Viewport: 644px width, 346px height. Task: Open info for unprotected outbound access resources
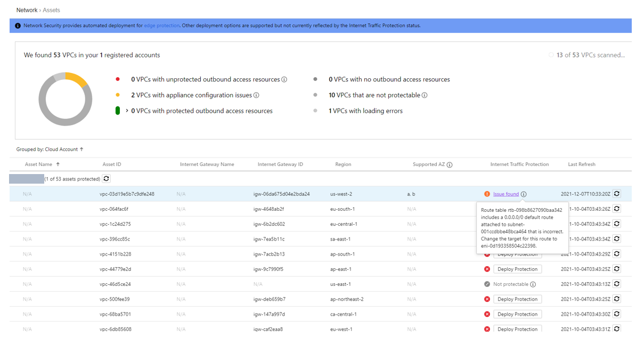click(284, 80)
